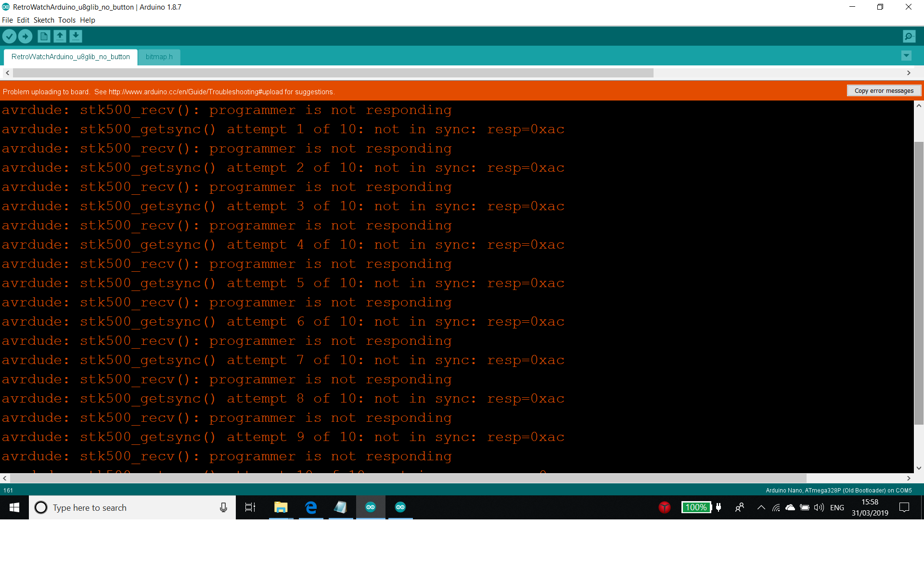Image resolution: width=924 pixels, height=580 pixels.
Task: Click Copy error messages button
Action: pos(884,91)
